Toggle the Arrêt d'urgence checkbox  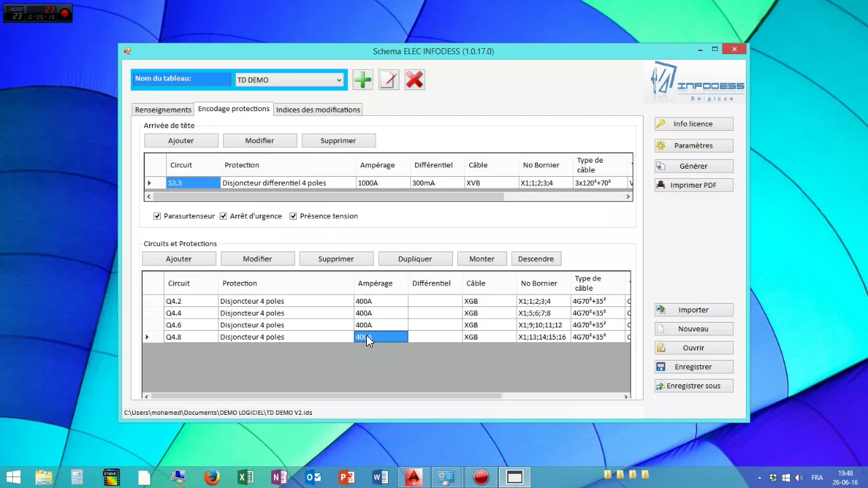(223, 216)
